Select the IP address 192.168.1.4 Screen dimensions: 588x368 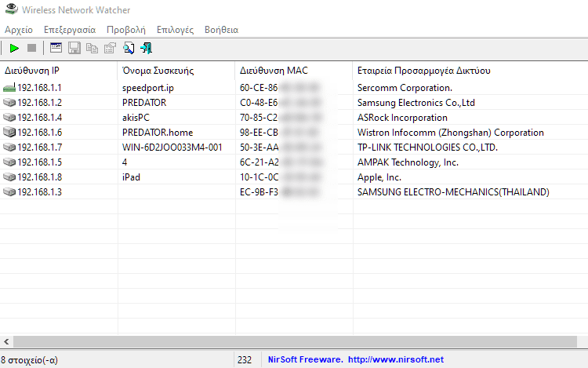(39, 118)
